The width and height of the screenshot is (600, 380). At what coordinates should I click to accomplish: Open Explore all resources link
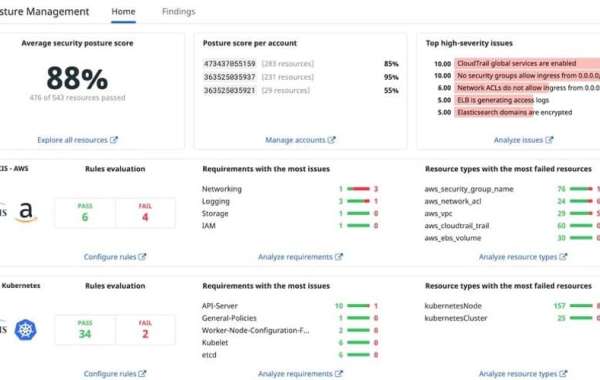pos(72,140)
